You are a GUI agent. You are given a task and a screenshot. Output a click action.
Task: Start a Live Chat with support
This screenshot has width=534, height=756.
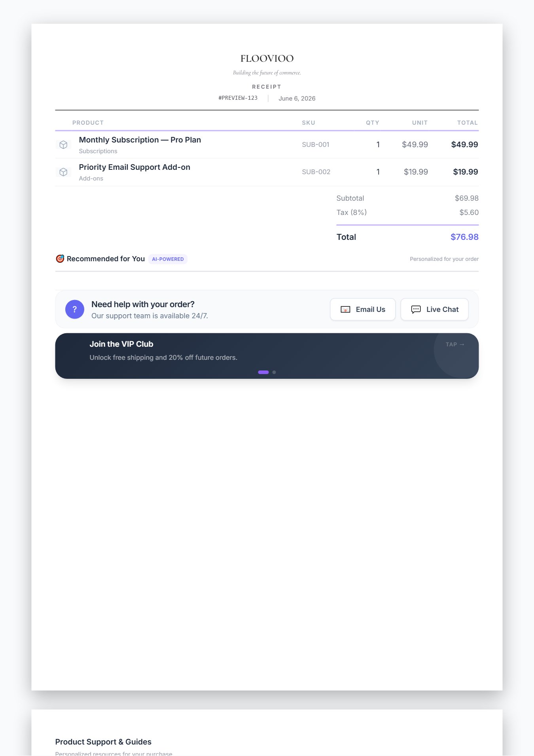(434, 310)
